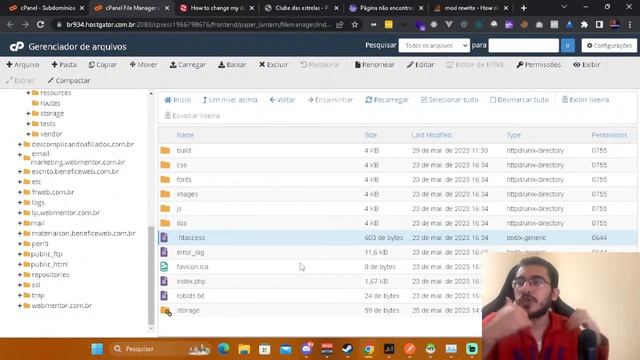Expand the logs tree node
640x360 pixels.
(x=20, y=202)
